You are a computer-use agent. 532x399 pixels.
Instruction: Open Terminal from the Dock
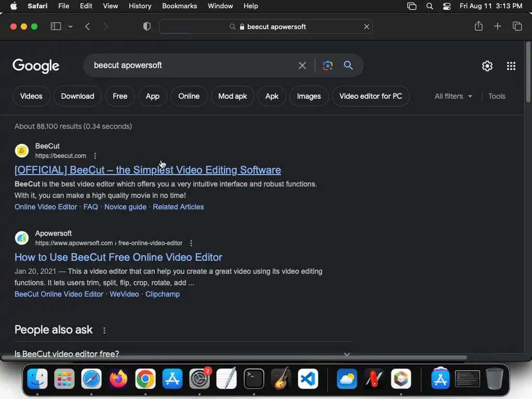254,379
